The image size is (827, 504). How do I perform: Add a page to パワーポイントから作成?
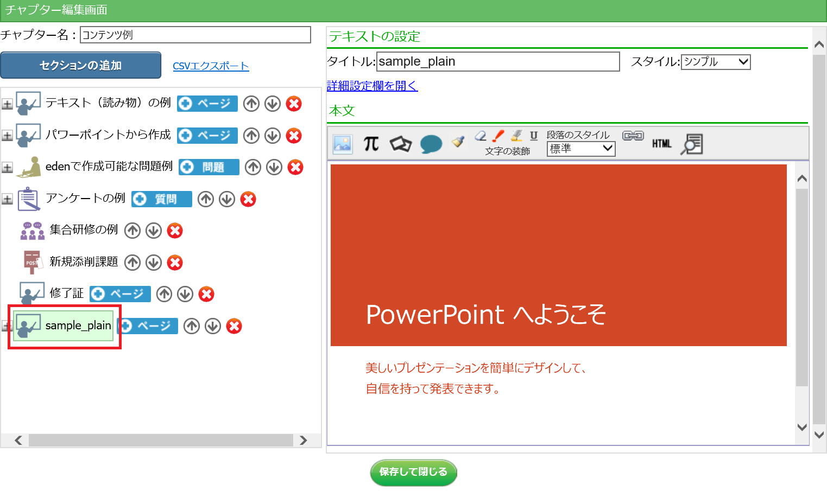click(x=207, y=136)
